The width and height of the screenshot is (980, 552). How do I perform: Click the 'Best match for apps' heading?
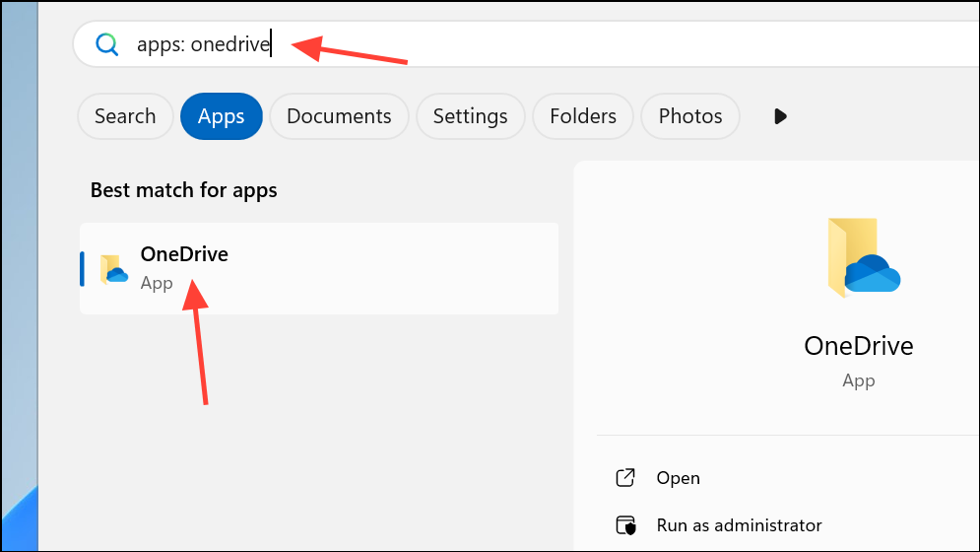click(x=184, y=190)
